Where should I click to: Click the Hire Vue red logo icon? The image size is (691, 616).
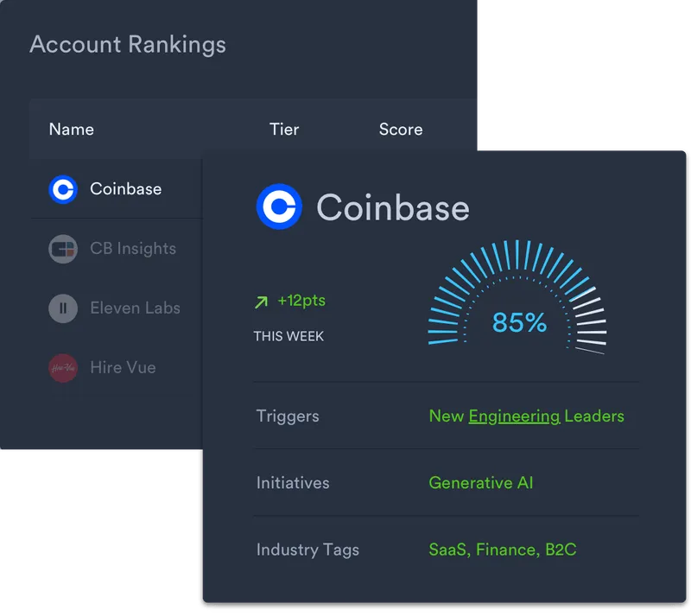pos(63,368)
